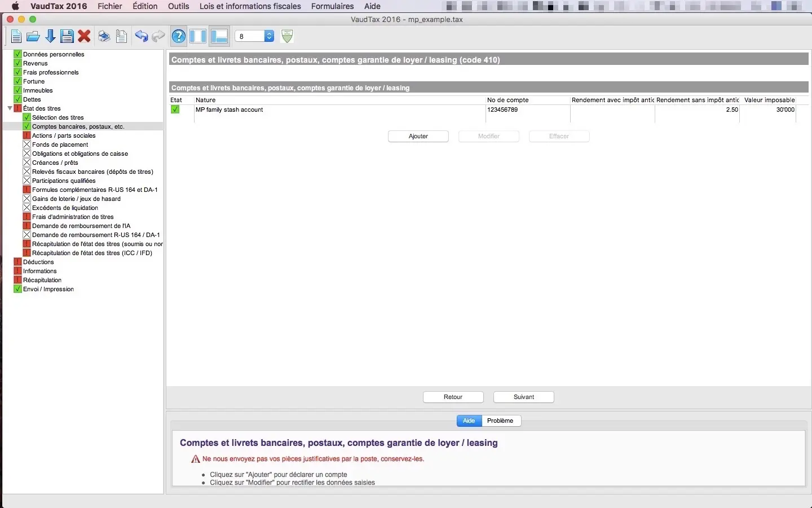Select Excédents de liquidation tree item
The height and width of the screenshot is (508, 812).
(x=65, y=208)
